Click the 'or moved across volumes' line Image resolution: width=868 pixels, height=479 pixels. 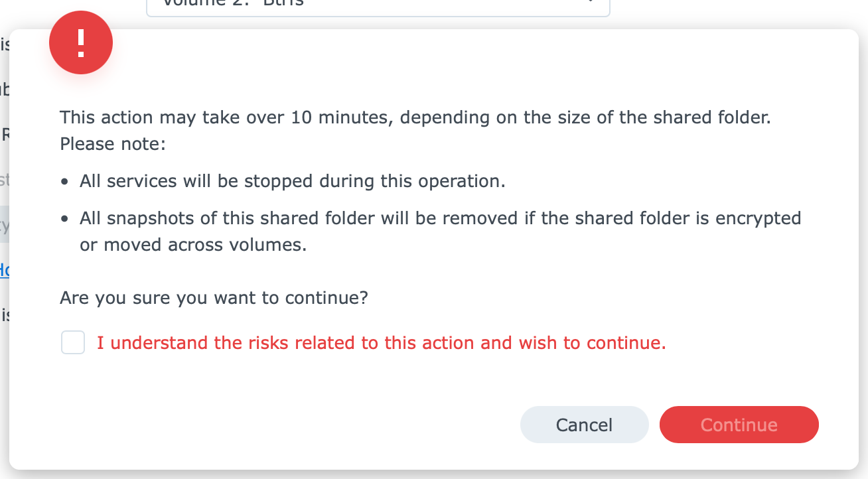click(x=193, y=245)
